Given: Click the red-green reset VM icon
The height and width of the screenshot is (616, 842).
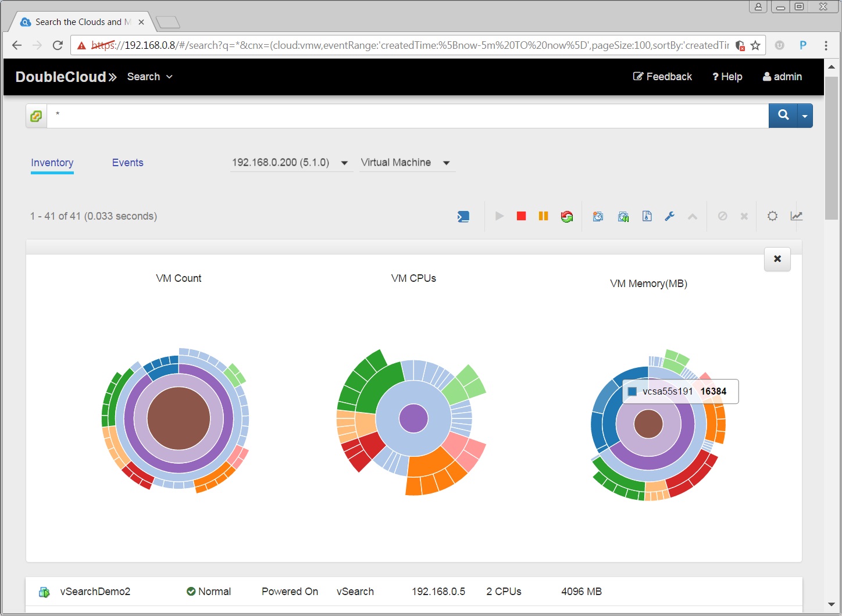Looking at the screenshot, I should coord(566,217).
